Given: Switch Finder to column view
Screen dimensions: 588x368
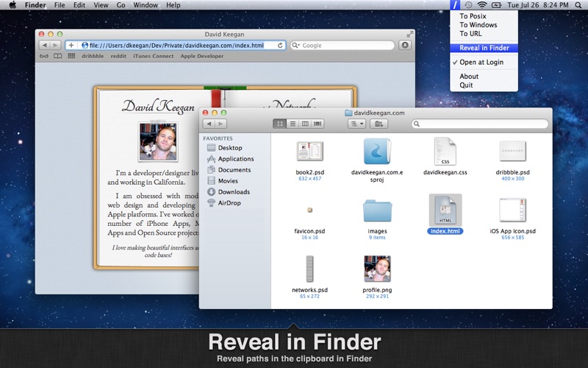Looking at the screenshot, I should pos(305,124).
